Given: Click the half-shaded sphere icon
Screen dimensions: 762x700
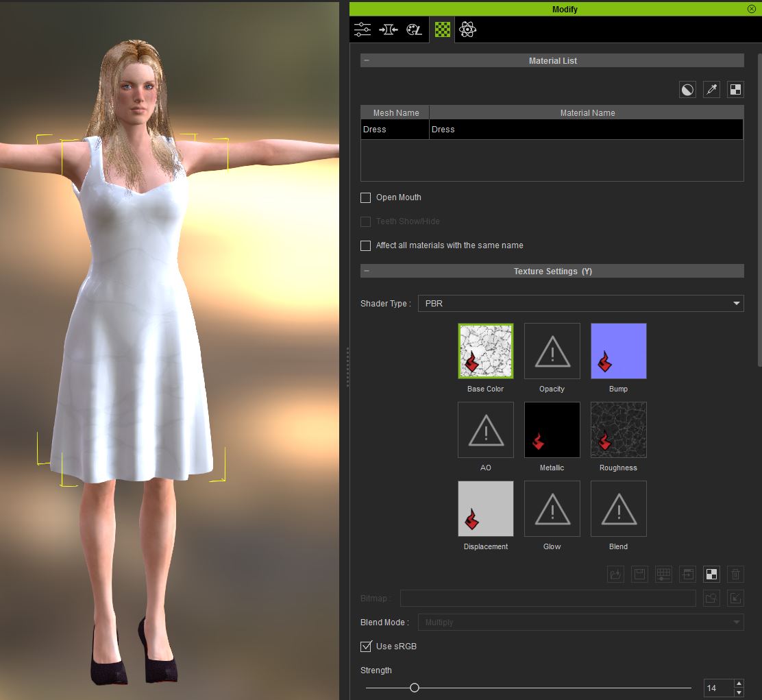Looking at the screenshot, I should coord(687,89).
